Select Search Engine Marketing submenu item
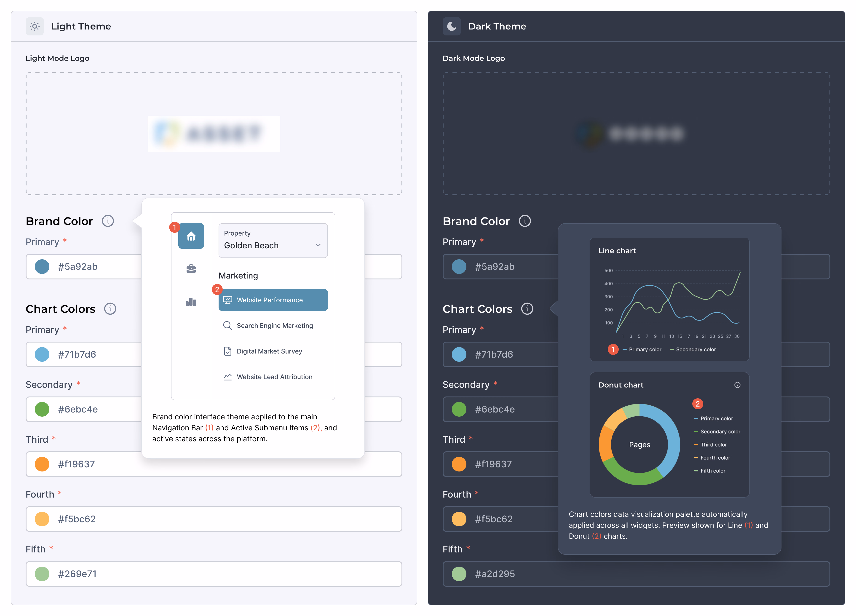This screenshot has width=856, height=616. point(273,325)
